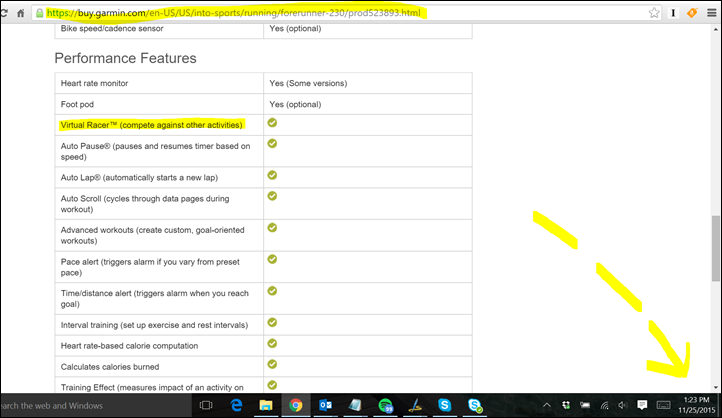Open Spotify from the taskbar
Image resolution: width=722 pixels, height=418 pixels.
[385, 406]
